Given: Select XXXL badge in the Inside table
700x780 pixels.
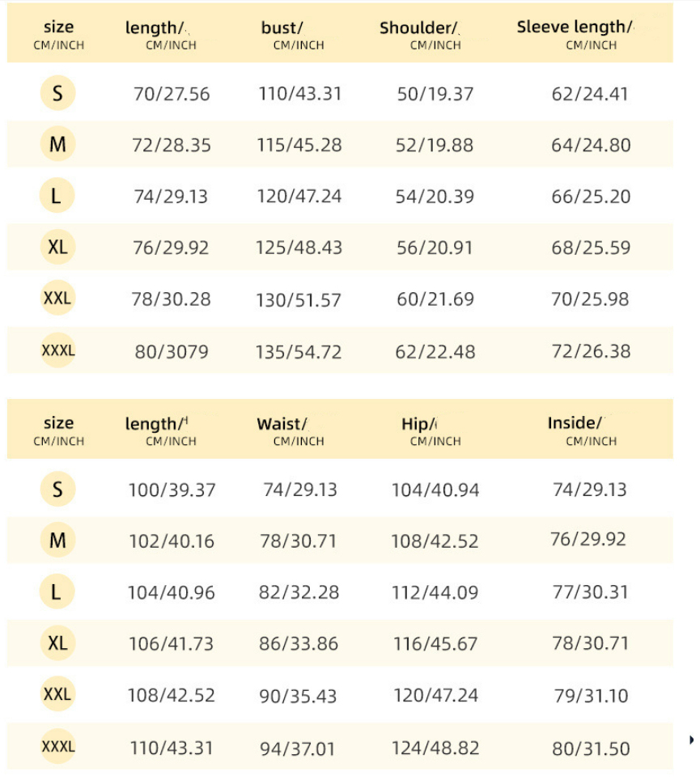Looking at the screenshot, I should [x=57, y=746].
